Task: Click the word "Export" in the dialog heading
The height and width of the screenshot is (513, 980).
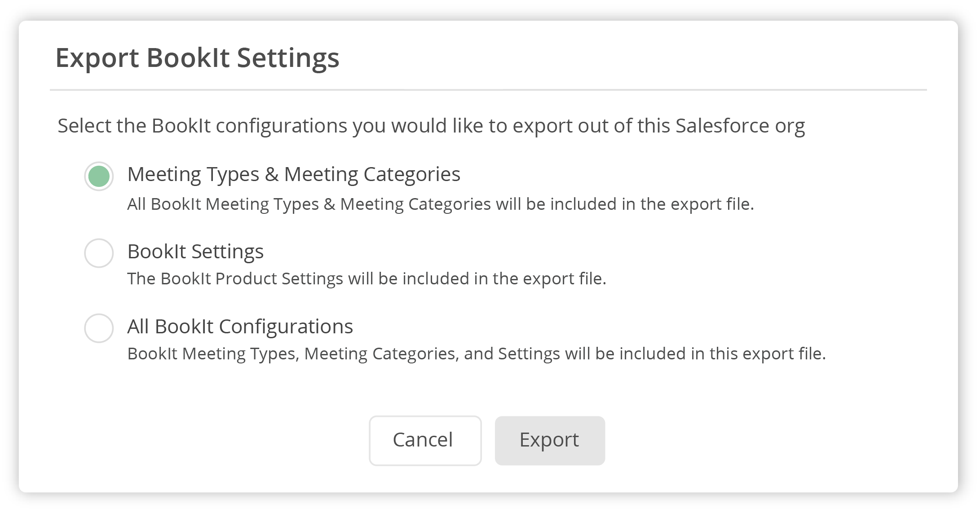Action: click(x=97, y=58)
